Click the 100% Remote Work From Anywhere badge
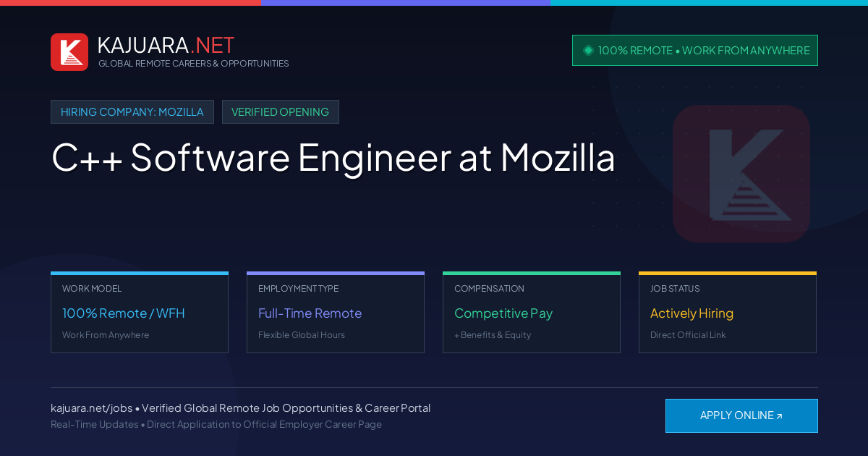This screenshot has width=868, height=456. (x=695, y=51)
